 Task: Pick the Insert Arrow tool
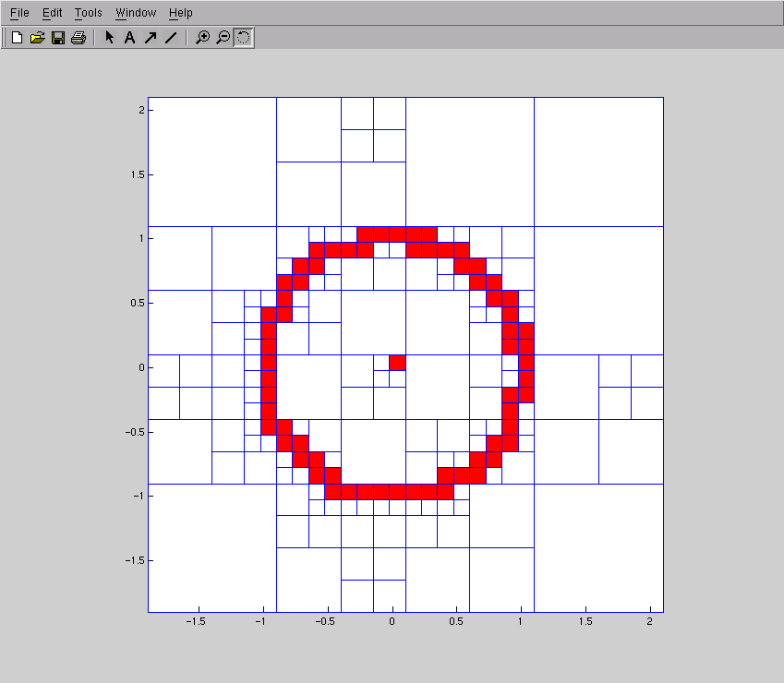pos(150,38)
